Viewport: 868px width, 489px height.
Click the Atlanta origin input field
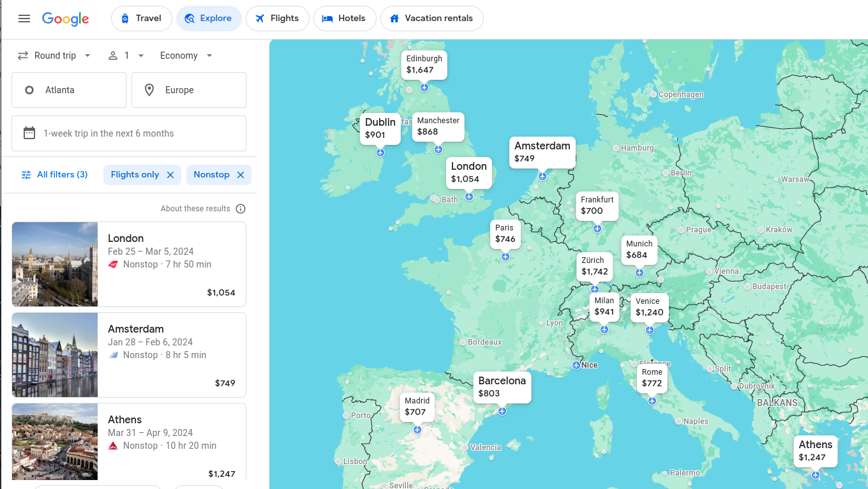click(69, 90)
